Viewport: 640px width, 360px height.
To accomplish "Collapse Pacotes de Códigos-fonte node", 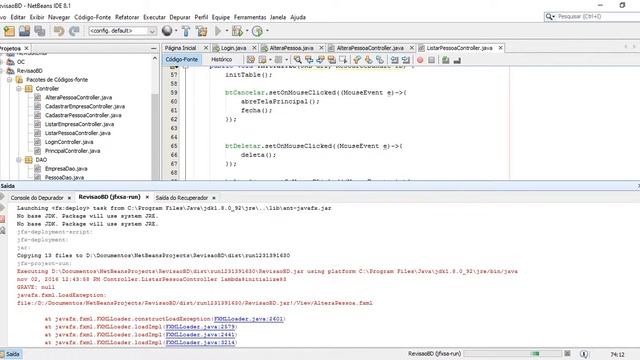I will point(9,80).
